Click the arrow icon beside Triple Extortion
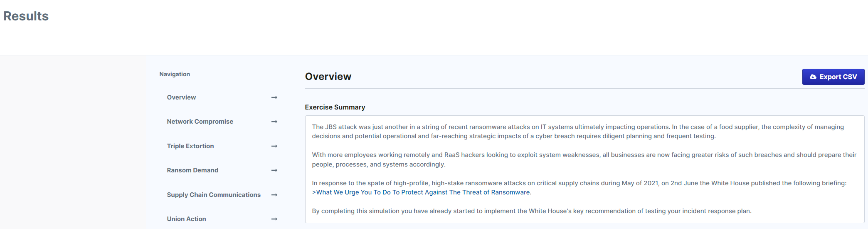This screenshot has height=229, width=868. (274, 146)
